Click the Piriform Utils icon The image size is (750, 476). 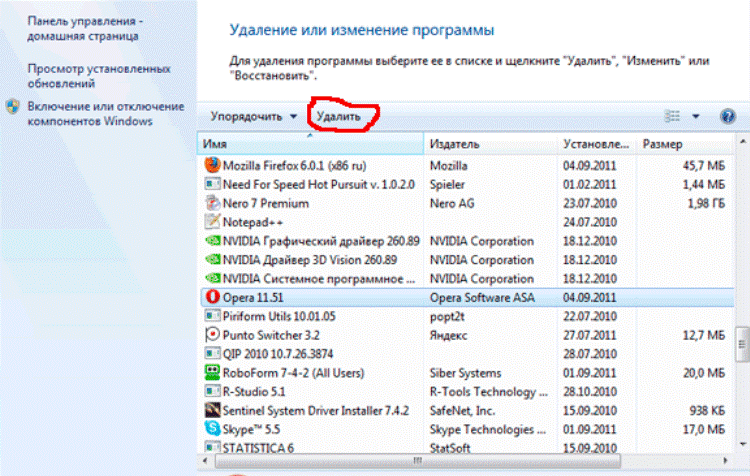click(212, 316)
